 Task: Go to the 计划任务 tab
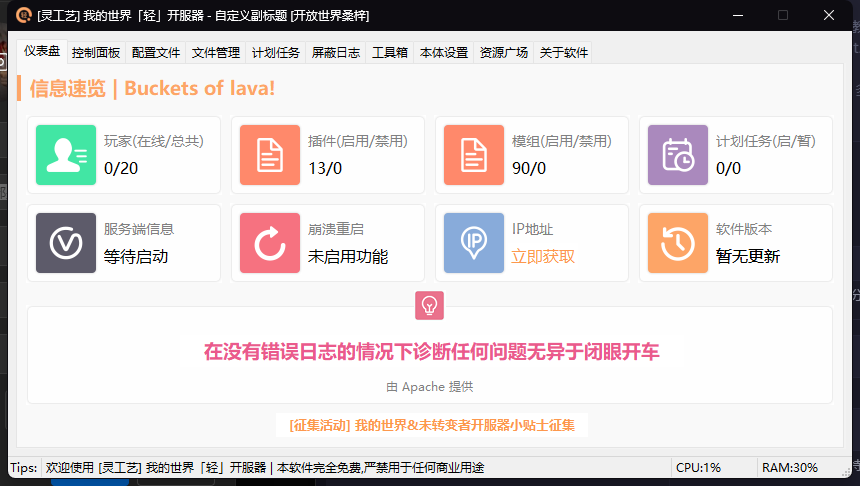pyautogui.click(x=276, y=53)
